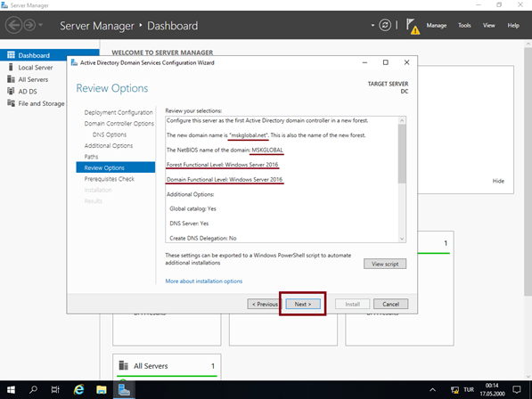Click the greyed-out Install button
Screen dimensions: 532x399
tap(353, 304)
